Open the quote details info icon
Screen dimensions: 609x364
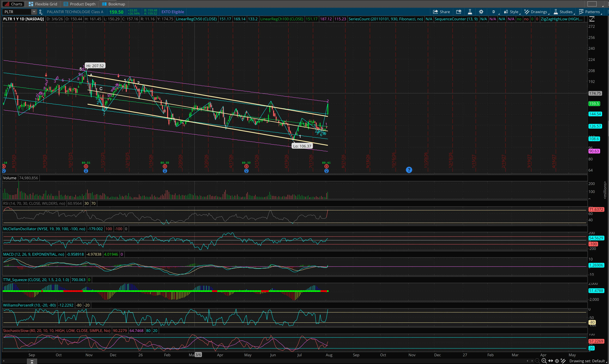click(x=459, y=12)
